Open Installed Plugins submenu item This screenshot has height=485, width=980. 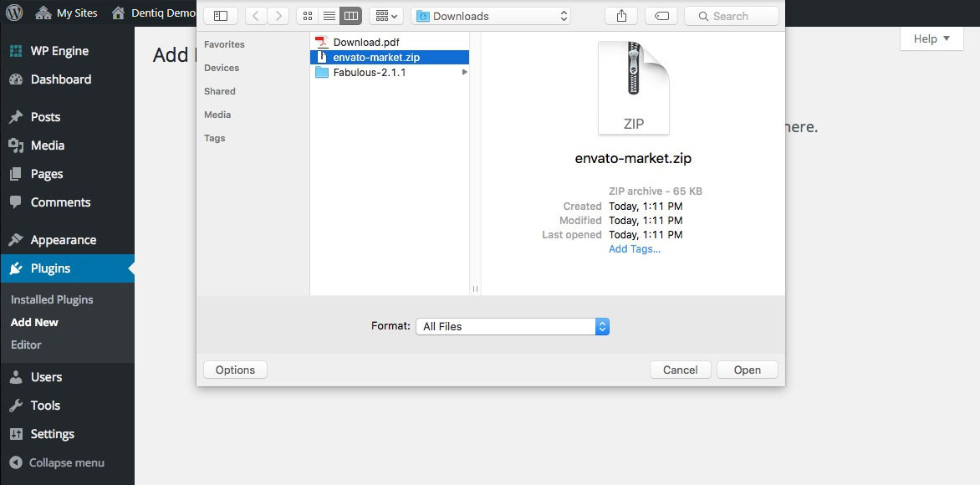52,299
